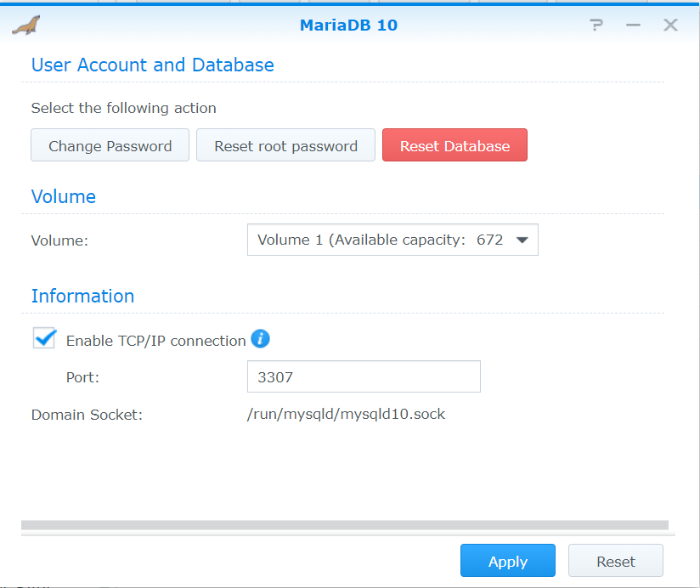The height and width of the screenshot is (588, 700).
Task: Click the MariaDB seal logo icon
Action: pyautogui.click(x=25, y=25)
